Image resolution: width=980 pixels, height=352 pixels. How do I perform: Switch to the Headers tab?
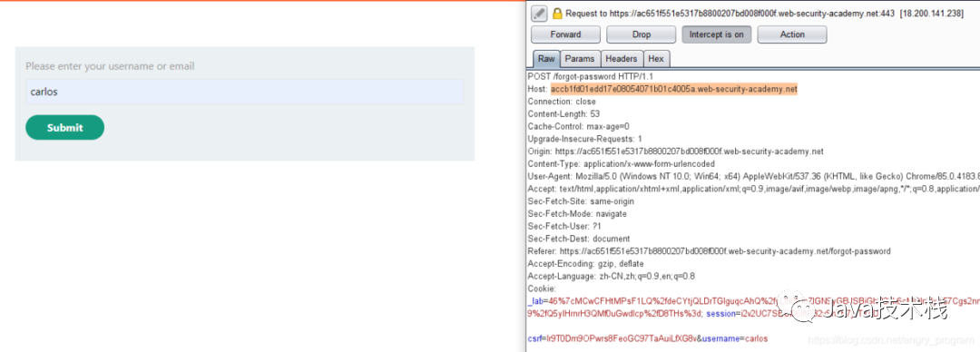pos(622,59)
